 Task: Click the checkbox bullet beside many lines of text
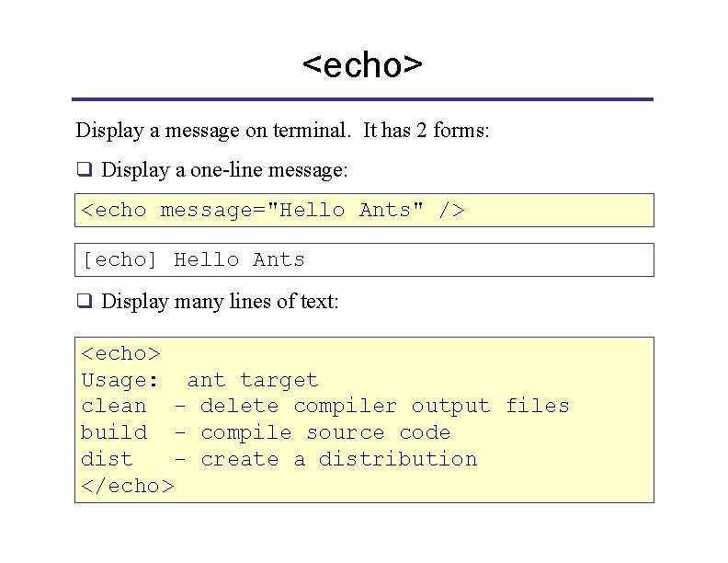pyautogui.click(x=85, y=301)
